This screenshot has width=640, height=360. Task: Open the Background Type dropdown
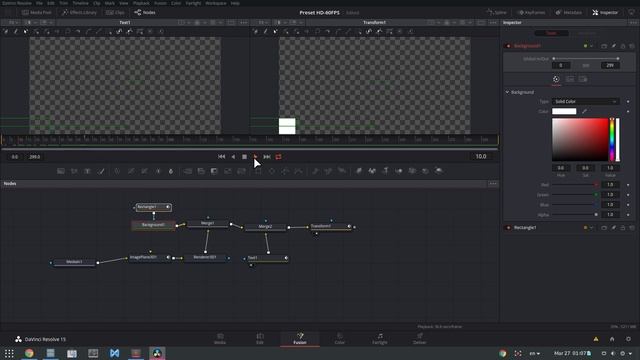[585, 101]
